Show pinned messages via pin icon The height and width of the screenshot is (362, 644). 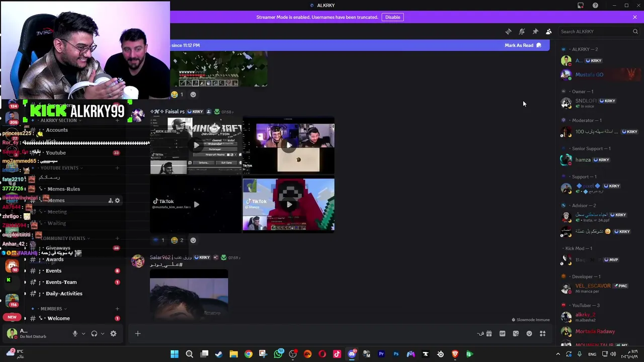pos(535,32)
